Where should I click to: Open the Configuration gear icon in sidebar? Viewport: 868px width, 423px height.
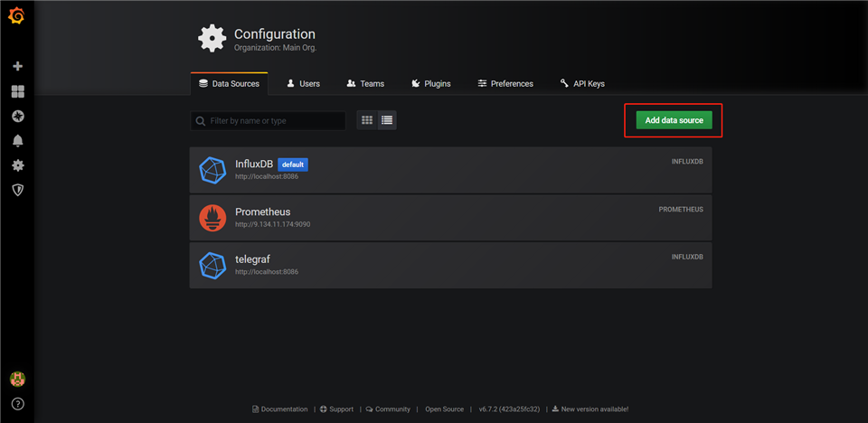tap(18, 165)
